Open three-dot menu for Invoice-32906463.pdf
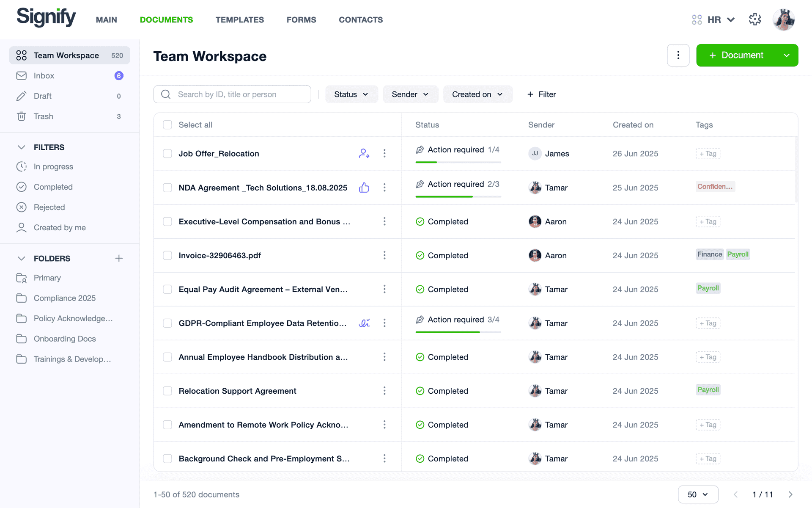 [384, 255]
